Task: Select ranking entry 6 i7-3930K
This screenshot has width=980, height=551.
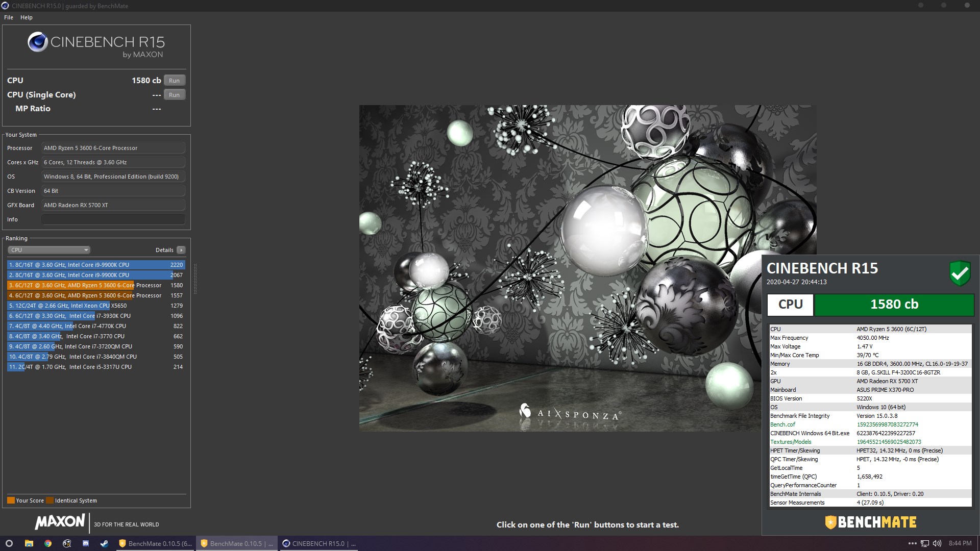Action: coord(96,316)
